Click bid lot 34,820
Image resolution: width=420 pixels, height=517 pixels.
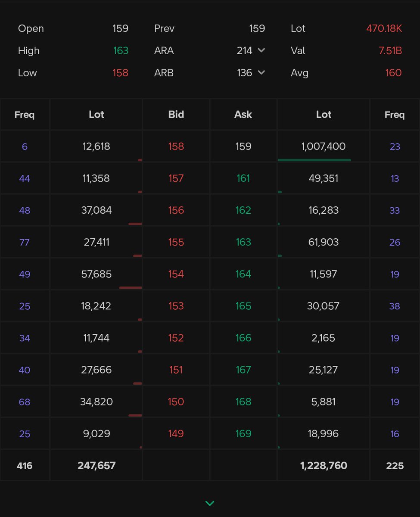pos(96,402)
